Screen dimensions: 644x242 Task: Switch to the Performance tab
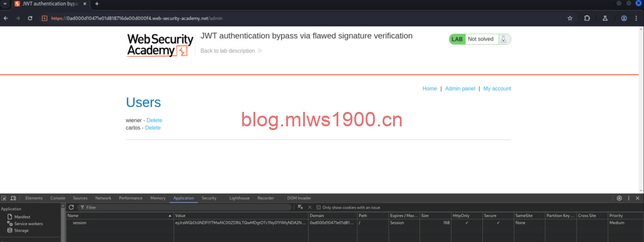[131, 198]
